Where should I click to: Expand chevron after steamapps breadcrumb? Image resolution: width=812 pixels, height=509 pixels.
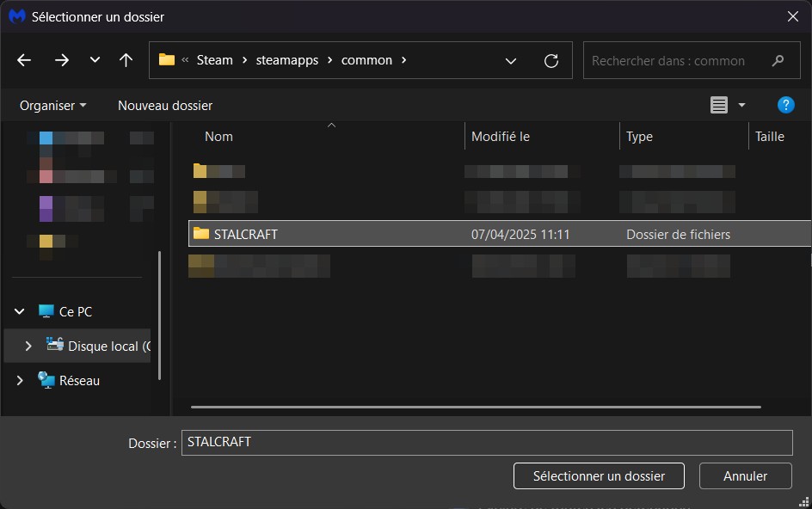click(x=330, y=60)
